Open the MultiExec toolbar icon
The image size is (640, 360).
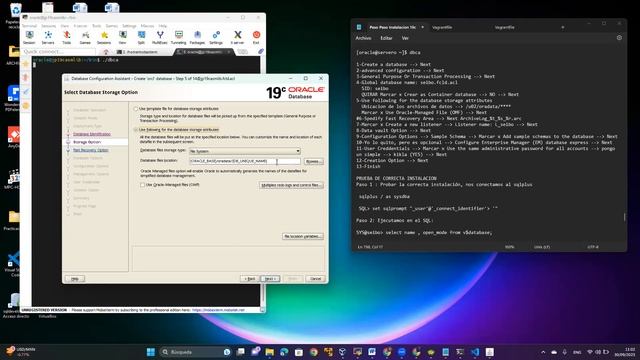(160, 37)
